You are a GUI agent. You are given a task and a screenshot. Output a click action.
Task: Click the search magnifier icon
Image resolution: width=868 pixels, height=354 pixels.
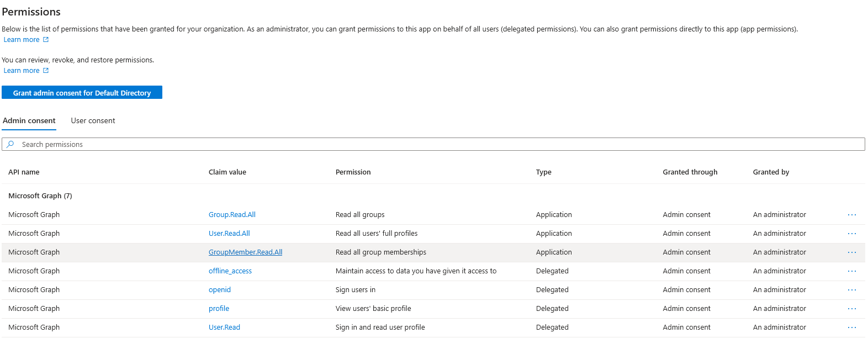coord(10,144)
